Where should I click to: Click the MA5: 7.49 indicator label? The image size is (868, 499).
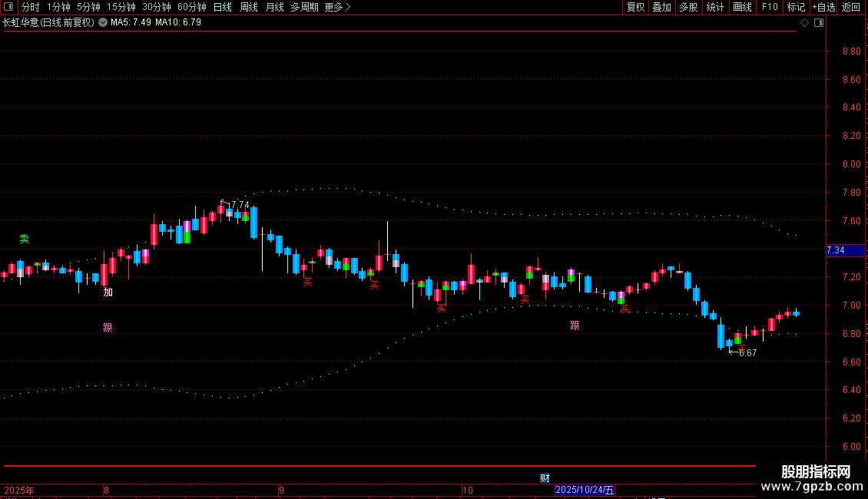[131, 22]
